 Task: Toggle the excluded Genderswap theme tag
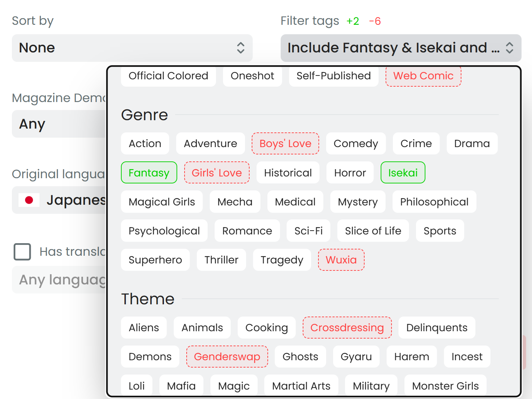pos(227,357)
